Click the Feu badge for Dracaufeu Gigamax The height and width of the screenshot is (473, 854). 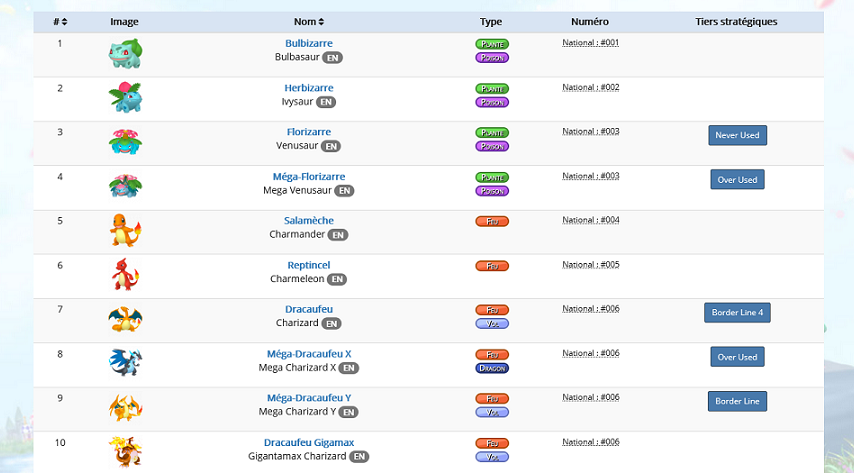492,444
